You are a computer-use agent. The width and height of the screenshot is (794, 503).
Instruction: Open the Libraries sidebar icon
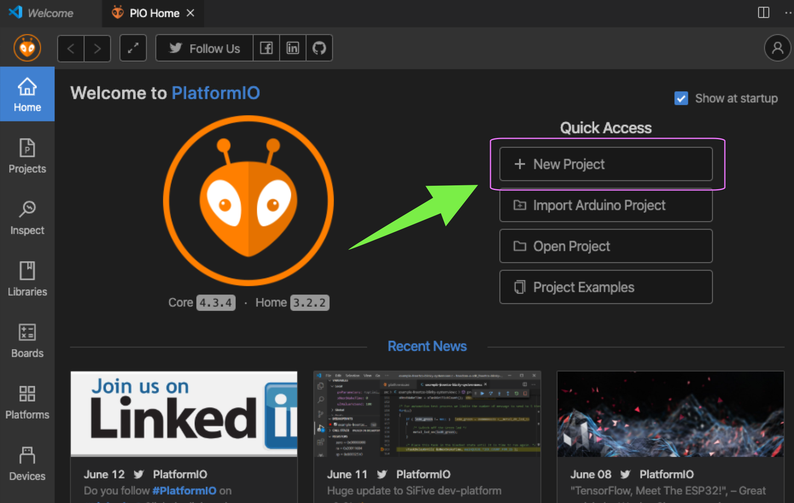click(27, 279)
